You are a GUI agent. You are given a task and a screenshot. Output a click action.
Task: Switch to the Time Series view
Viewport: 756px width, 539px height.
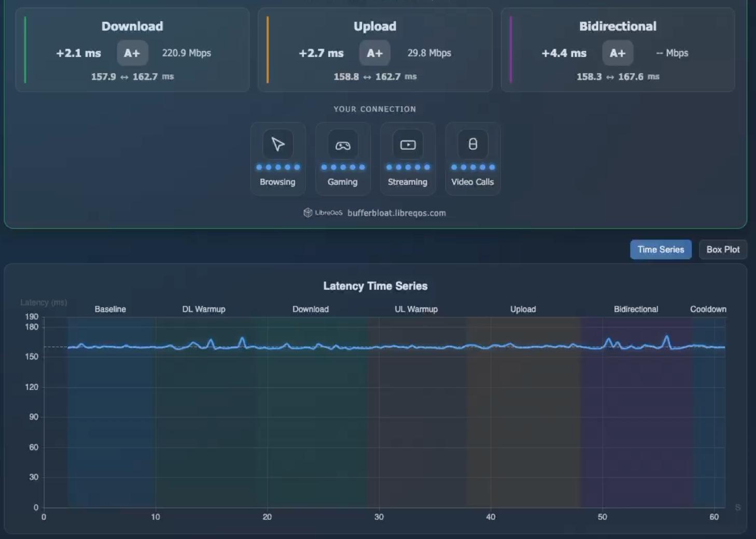click(661, 249)
